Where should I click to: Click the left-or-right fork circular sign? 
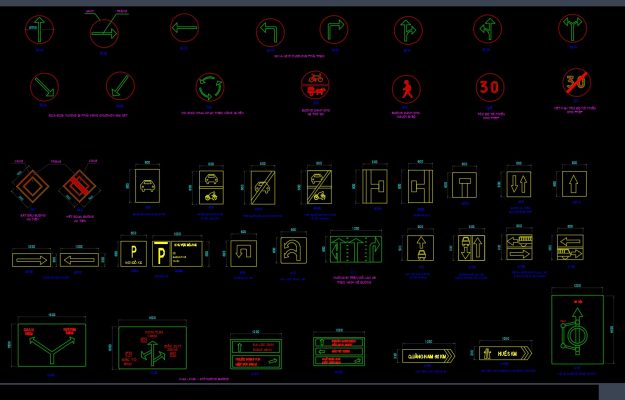574,31
